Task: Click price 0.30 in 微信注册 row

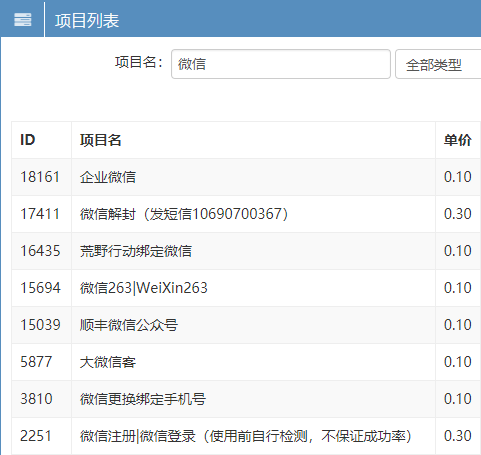Action: tap(457, 436)
